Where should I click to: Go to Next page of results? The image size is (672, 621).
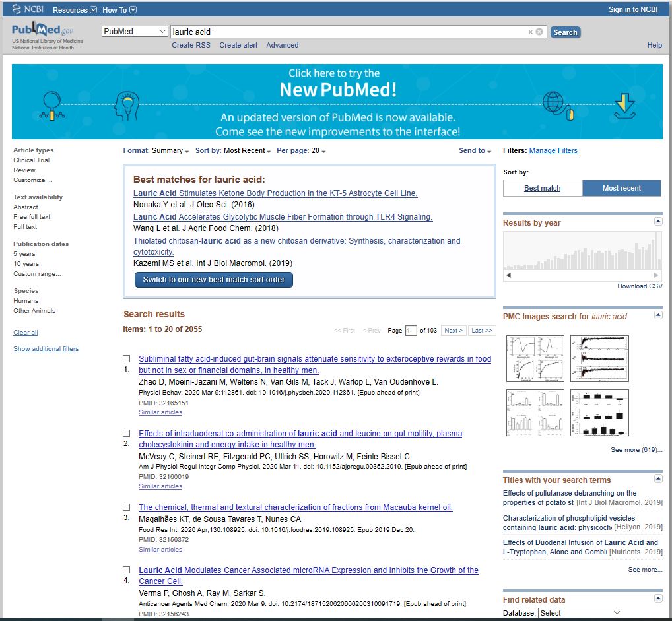(454, 331)
